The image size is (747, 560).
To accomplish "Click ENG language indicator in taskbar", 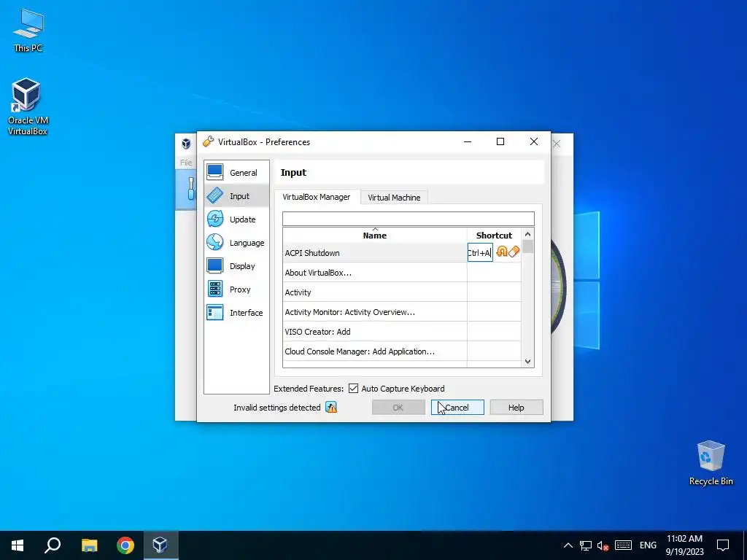I will coord(648,545).
